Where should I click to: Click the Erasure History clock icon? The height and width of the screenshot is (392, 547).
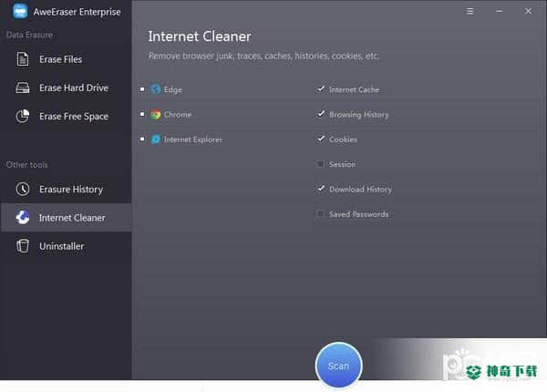(x=23, y=189)
